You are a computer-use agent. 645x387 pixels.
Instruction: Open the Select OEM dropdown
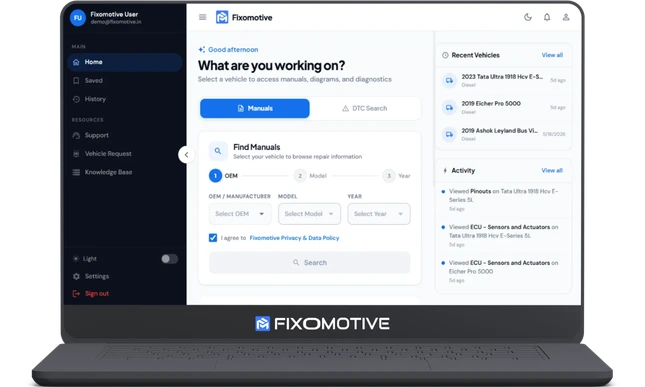click(240, 214)
